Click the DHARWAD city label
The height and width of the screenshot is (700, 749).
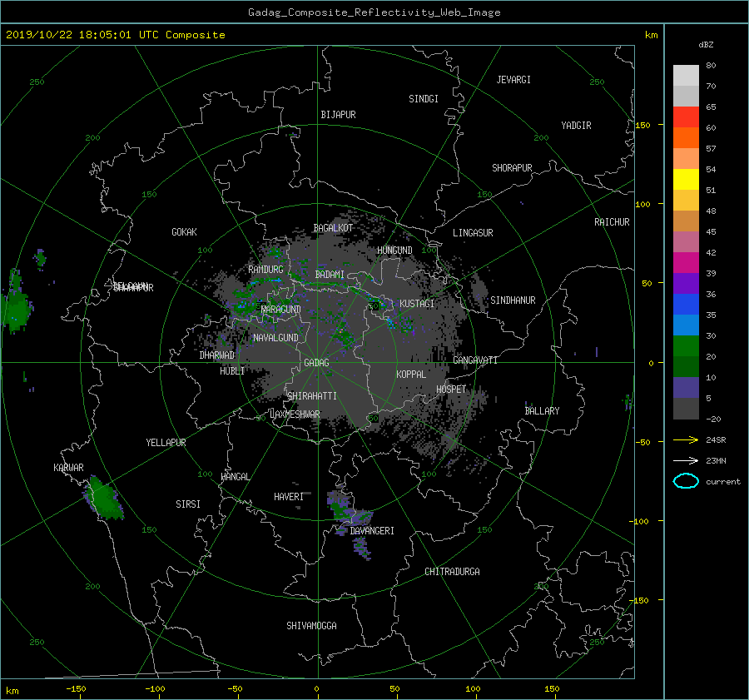(217, 355)
